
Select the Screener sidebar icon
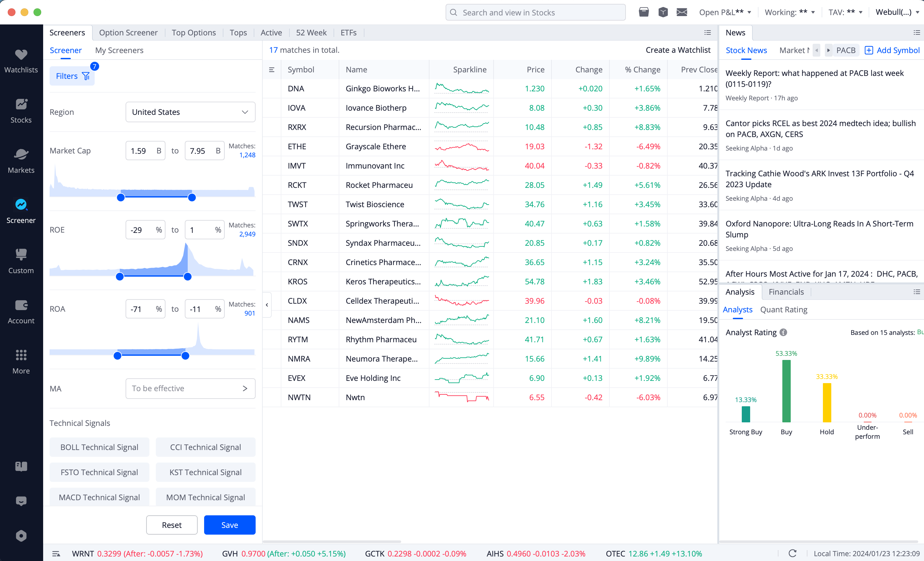click(21, 211)
